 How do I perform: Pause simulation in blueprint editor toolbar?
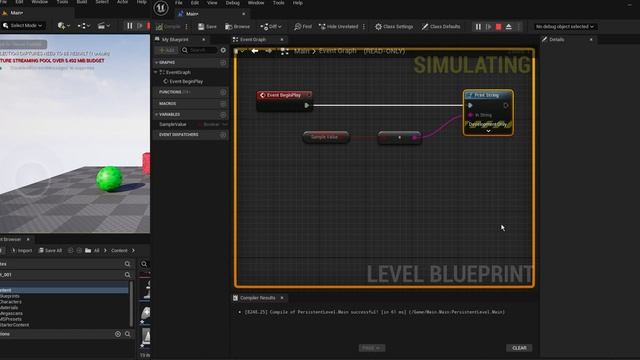point(478,27)
